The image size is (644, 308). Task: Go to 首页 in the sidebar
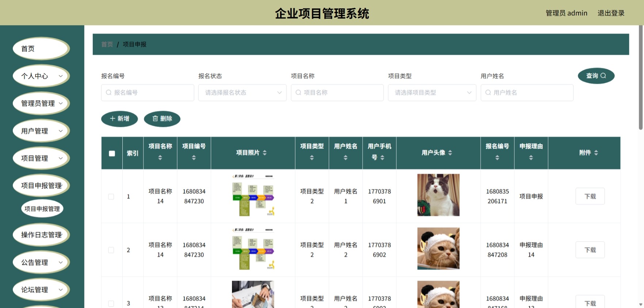(41, 49)
